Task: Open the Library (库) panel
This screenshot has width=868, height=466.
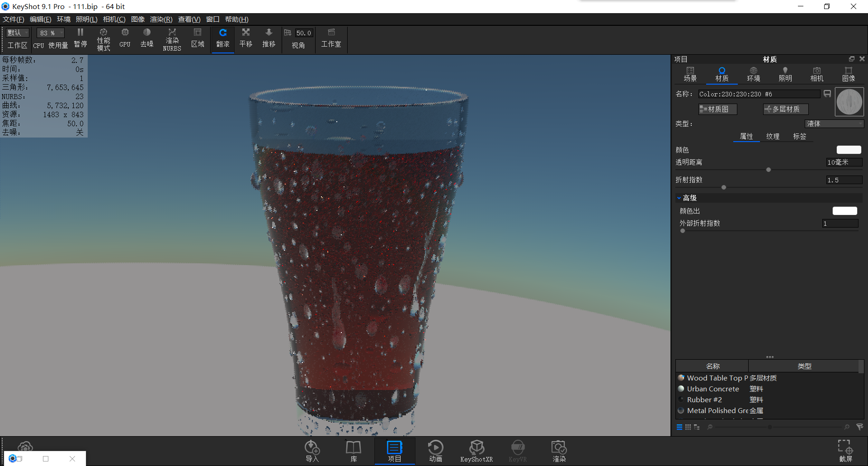Action: click(x=353, y=450)
